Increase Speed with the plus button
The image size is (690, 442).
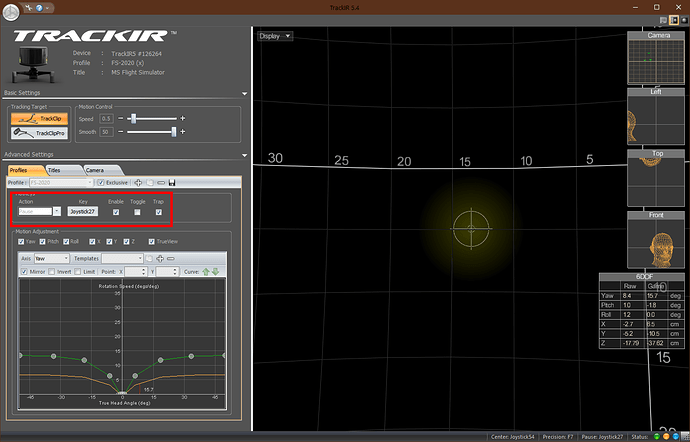(x=183, y=118)
